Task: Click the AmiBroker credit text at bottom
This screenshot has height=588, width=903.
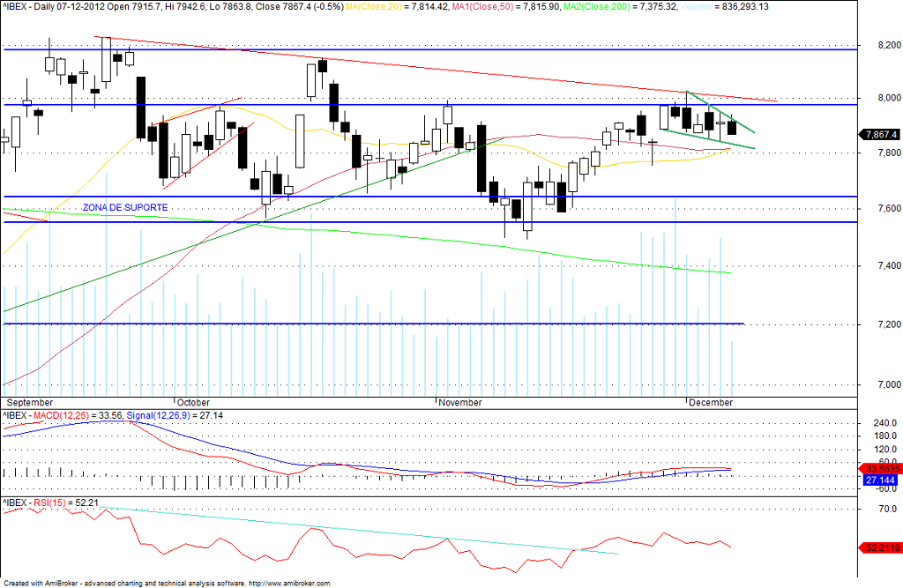Action: click(x=167, y=583)
